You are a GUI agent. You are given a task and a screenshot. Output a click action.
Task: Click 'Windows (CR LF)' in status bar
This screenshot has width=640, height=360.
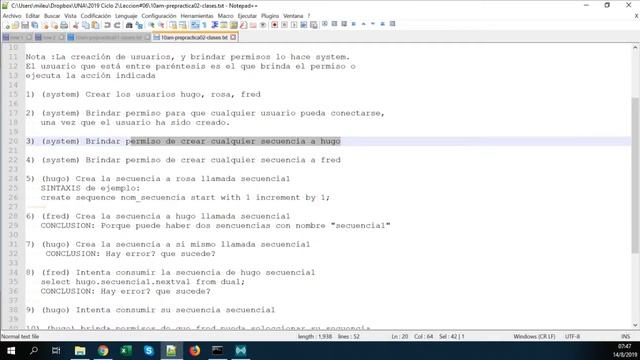pos(534,337)
